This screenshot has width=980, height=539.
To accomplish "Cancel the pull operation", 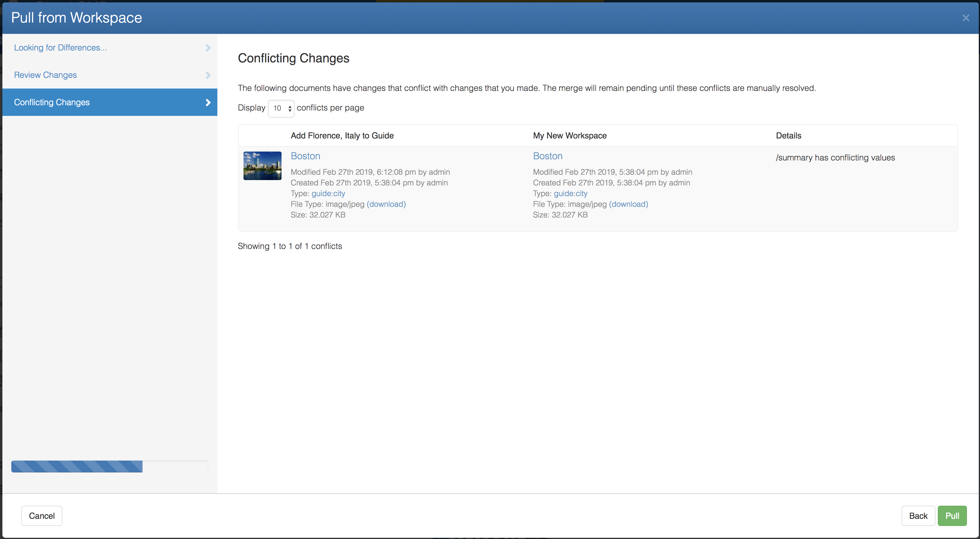I will coord(42,516).
